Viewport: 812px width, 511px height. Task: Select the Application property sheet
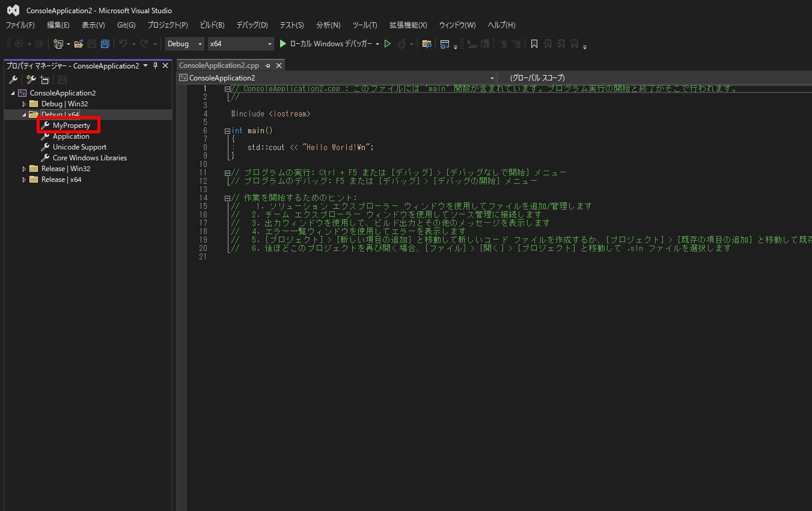(x=71, y=136)
